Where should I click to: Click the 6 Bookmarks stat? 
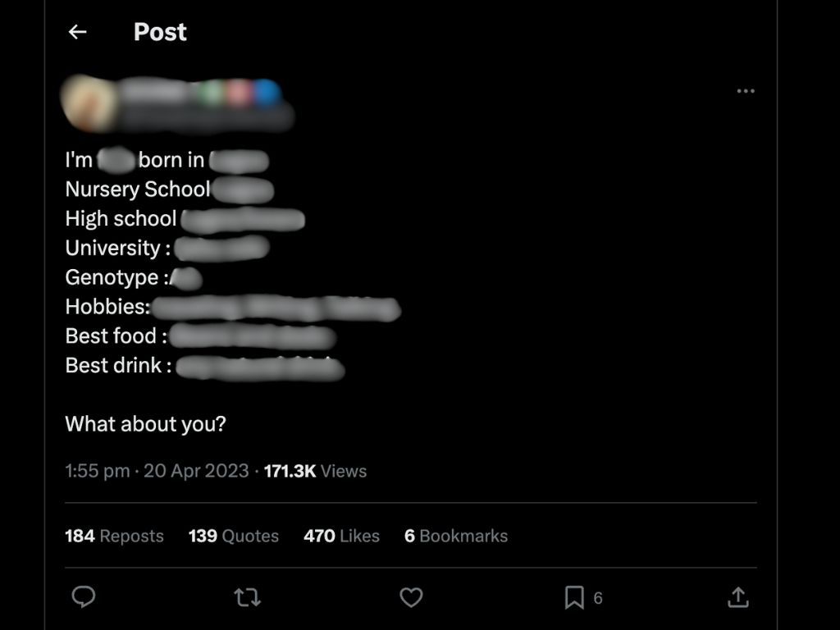(455, 536)
